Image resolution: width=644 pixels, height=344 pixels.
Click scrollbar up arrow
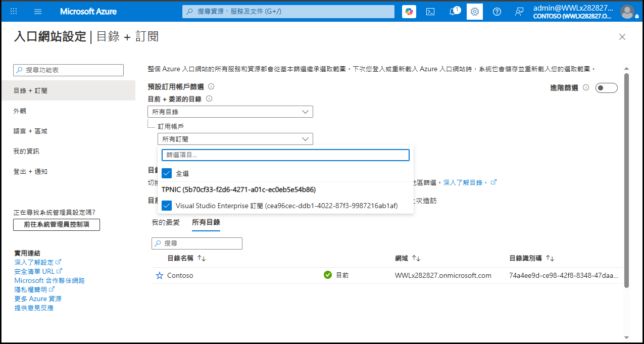626,68
